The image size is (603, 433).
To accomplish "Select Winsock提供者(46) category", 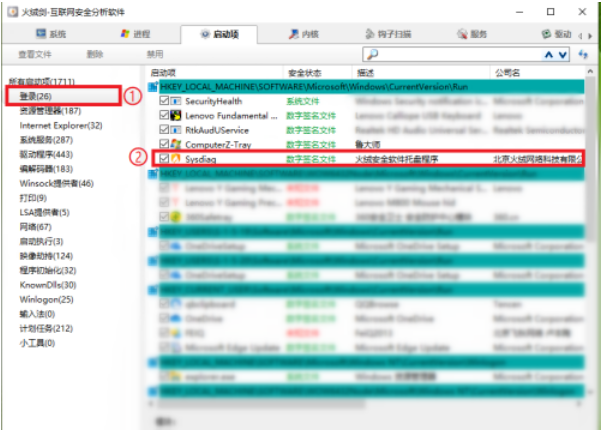I will pyautogui.click(x=57, y=183).
